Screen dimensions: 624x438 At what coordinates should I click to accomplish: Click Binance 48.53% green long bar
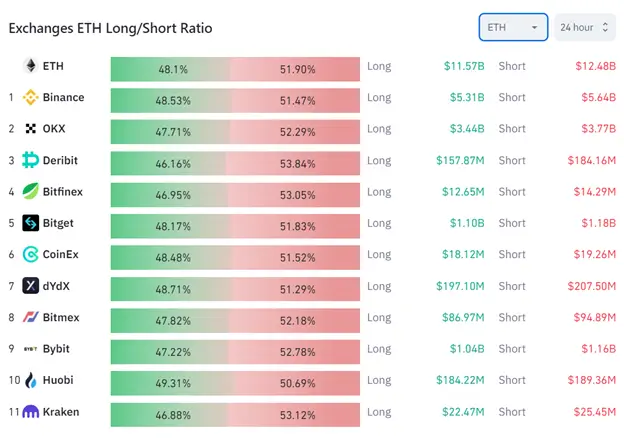[170, 98]
